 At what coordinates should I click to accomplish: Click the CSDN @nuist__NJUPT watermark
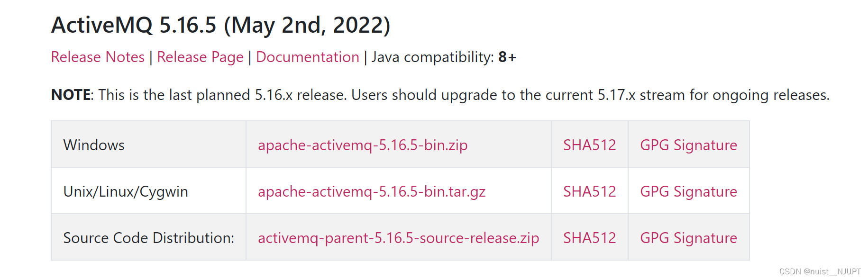(820, 271)
